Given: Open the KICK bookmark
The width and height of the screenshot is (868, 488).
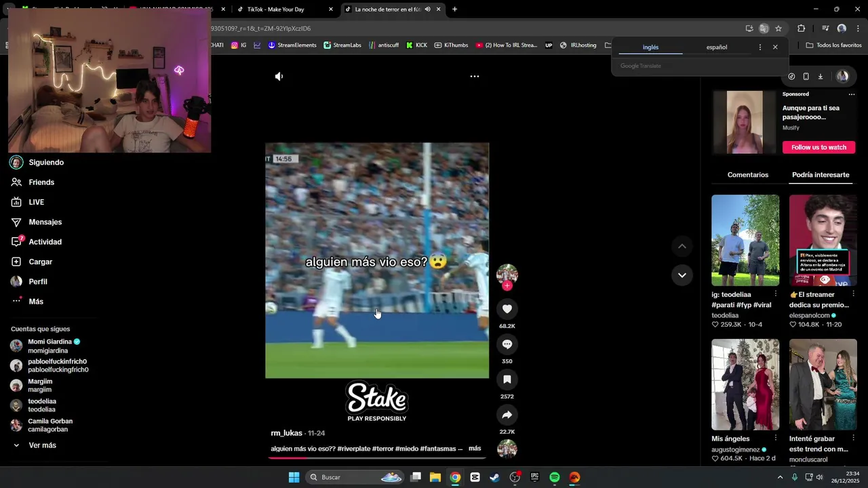Looking at the screenshot, I should pyautogui.click(x=416, y=45).
